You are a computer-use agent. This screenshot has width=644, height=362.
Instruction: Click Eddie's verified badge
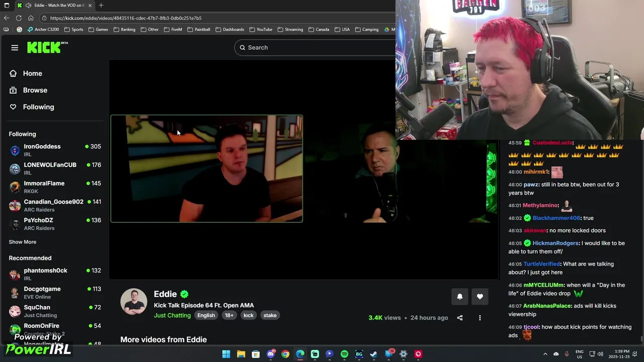point(184,294)
